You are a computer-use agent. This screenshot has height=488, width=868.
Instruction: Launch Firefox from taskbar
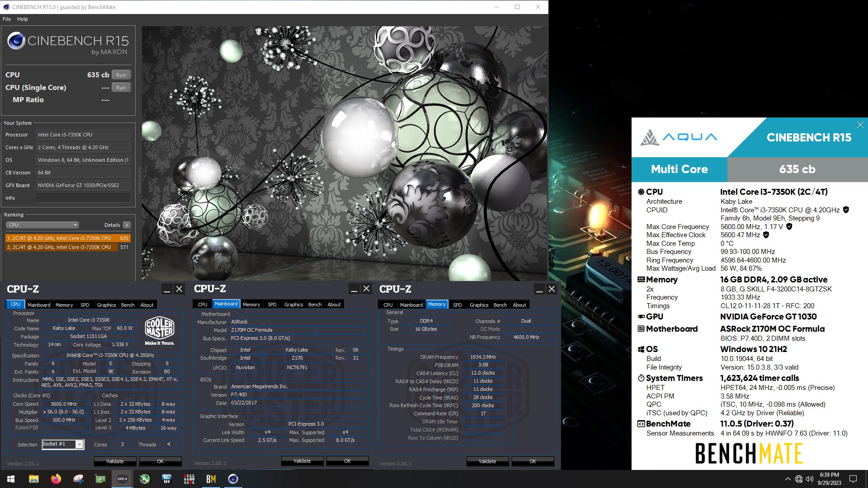56,479
